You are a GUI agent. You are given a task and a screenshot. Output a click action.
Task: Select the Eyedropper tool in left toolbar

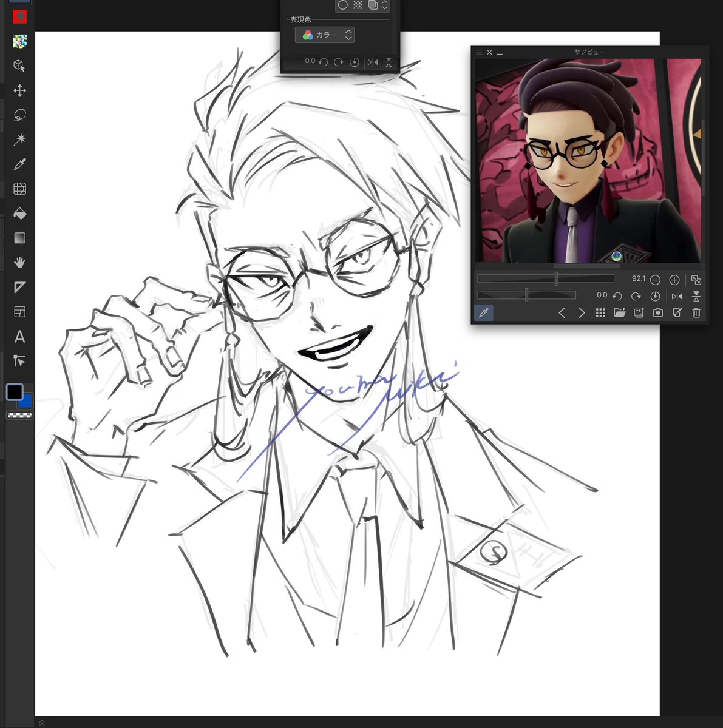pos(19,164)
